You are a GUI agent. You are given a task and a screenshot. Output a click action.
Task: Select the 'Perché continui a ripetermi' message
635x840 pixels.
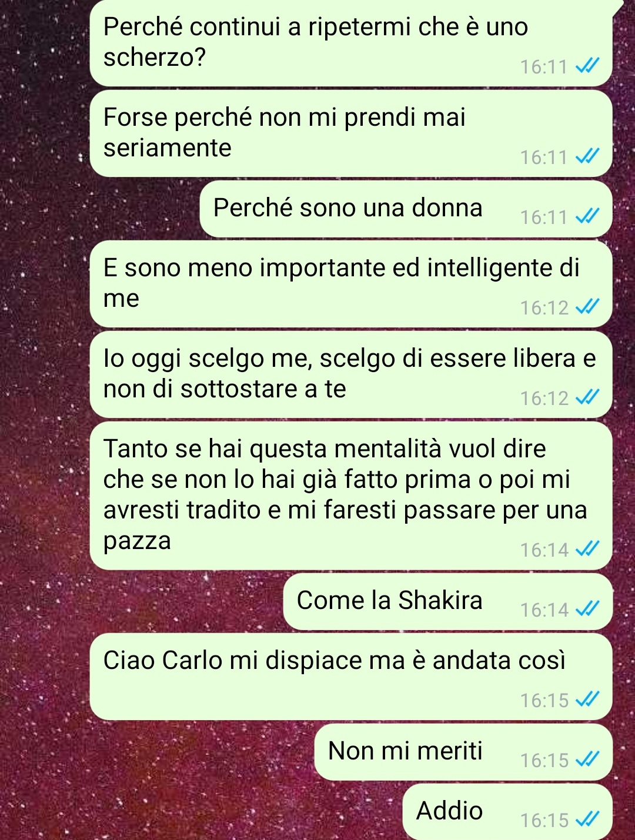[x=351, y=43]
